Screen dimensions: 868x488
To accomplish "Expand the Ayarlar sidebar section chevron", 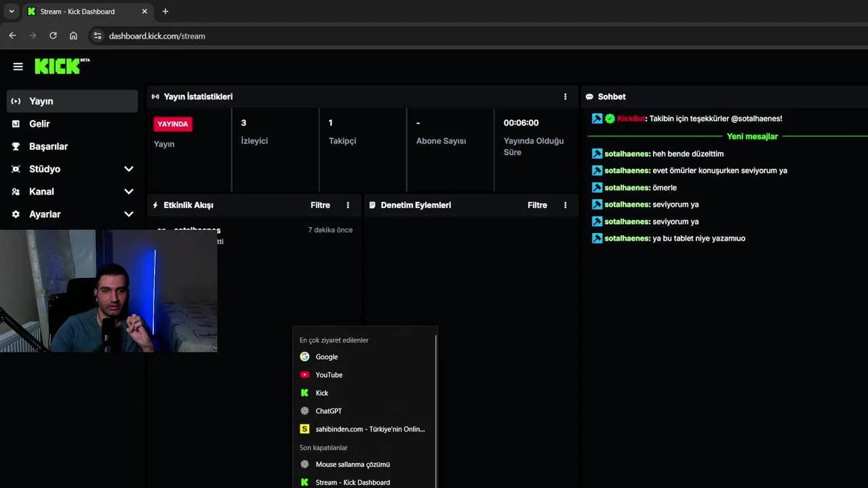I will 129,214.
